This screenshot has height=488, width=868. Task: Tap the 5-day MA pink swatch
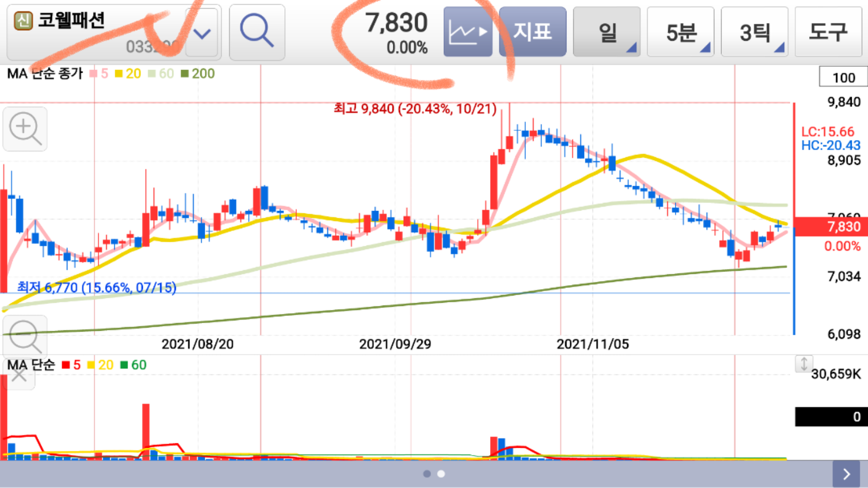click(x=94, y=74)
